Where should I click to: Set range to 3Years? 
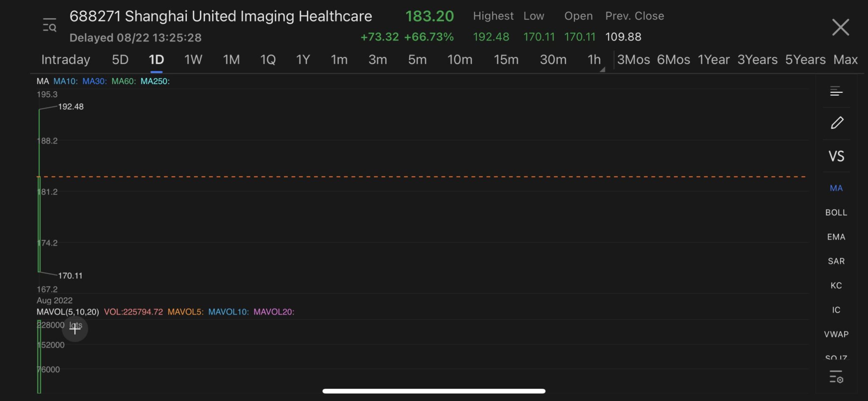click(757, 60)
